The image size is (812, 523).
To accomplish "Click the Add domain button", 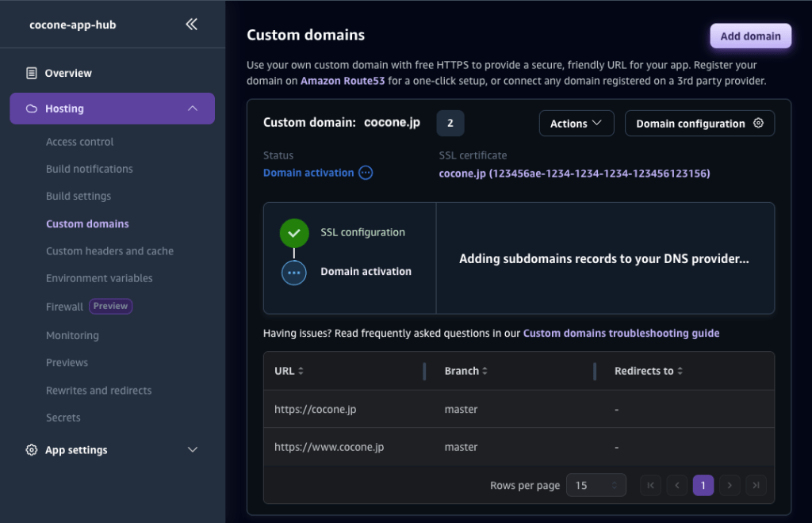I will coord(750,36).
